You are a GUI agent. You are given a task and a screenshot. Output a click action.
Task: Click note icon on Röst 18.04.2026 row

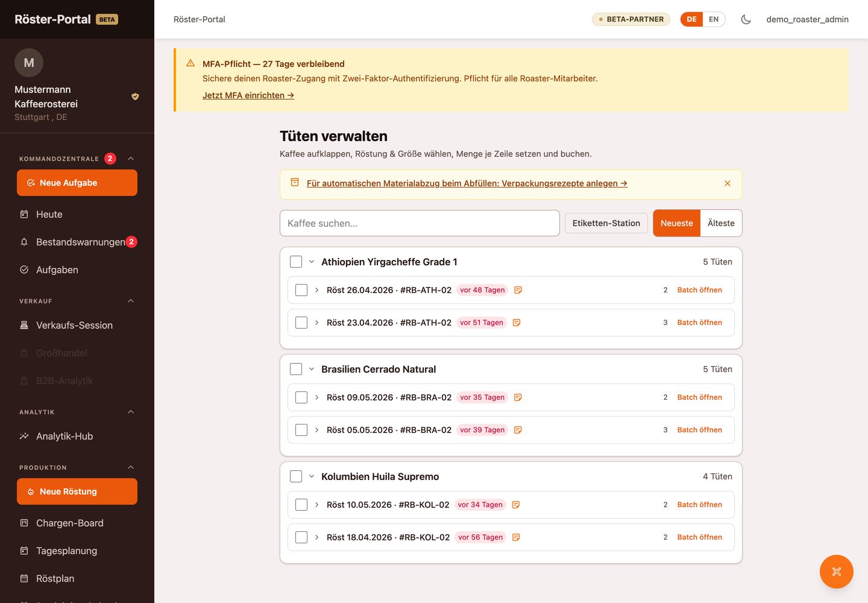(516, 537)
